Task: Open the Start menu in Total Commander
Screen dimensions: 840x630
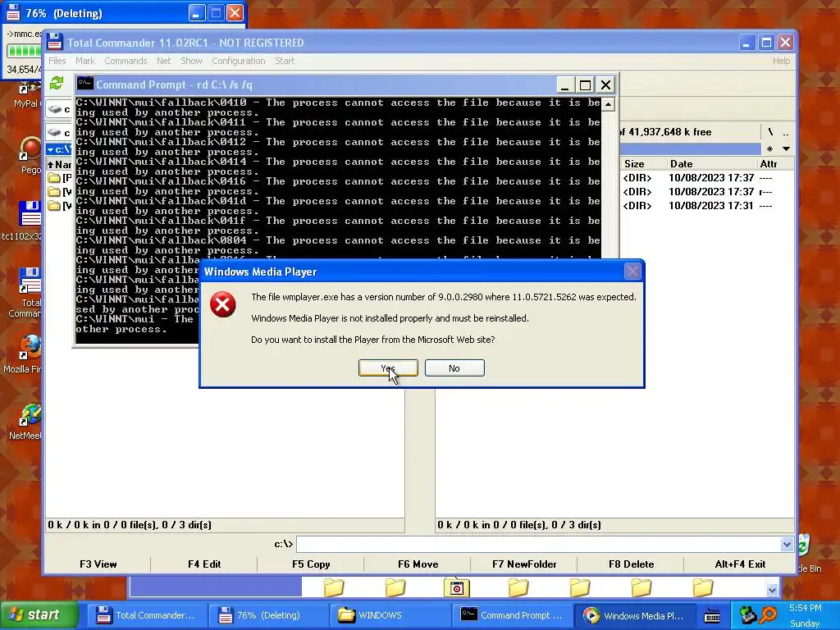Action: 285,61
